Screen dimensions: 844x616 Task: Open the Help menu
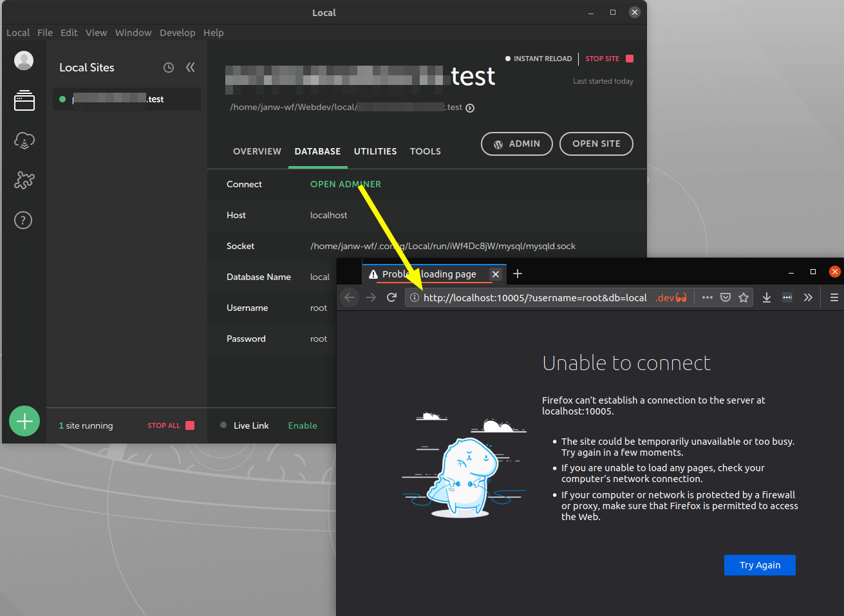(214, 33)
